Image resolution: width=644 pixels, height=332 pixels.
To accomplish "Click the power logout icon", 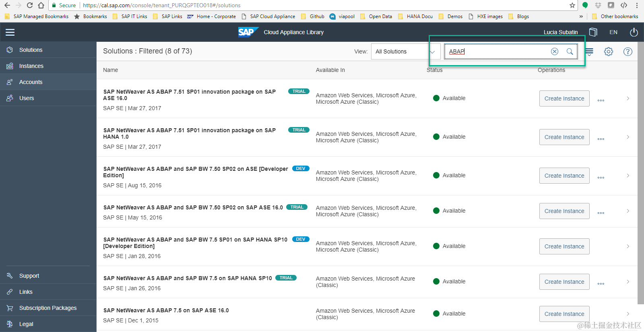I will pyautogui.click(x=634, y=32).
